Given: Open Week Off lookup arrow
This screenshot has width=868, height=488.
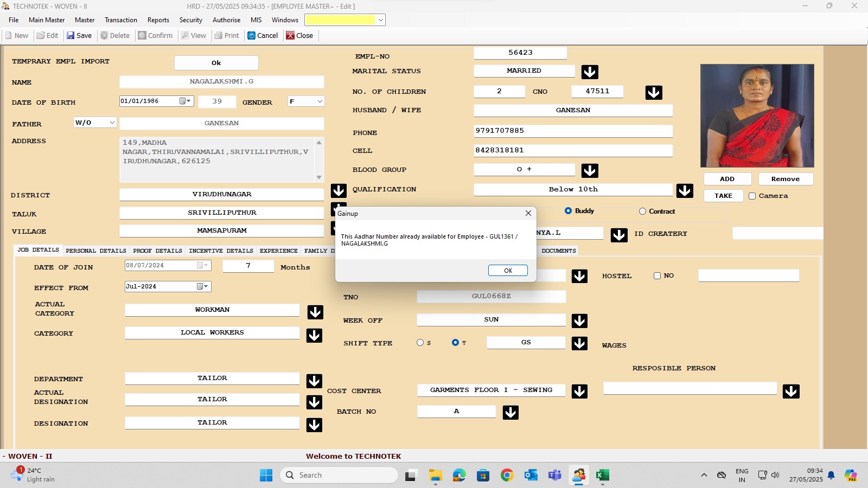Looking at the screenshot, I should click(x=579, y=321).
